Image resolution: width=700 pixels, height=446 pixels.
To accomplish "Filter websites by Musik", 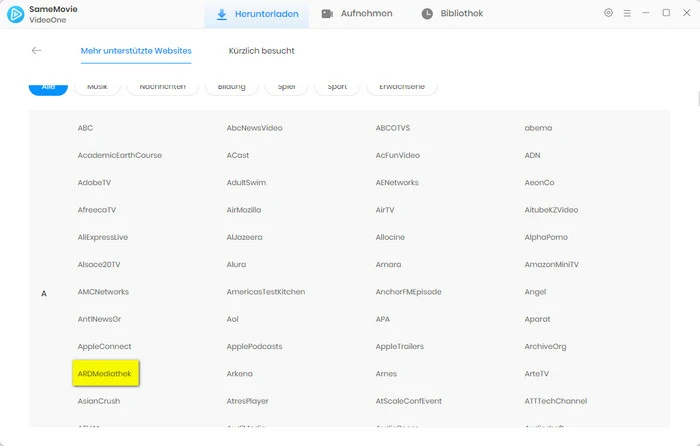I will pyautogui.click(x=97, y=87).
